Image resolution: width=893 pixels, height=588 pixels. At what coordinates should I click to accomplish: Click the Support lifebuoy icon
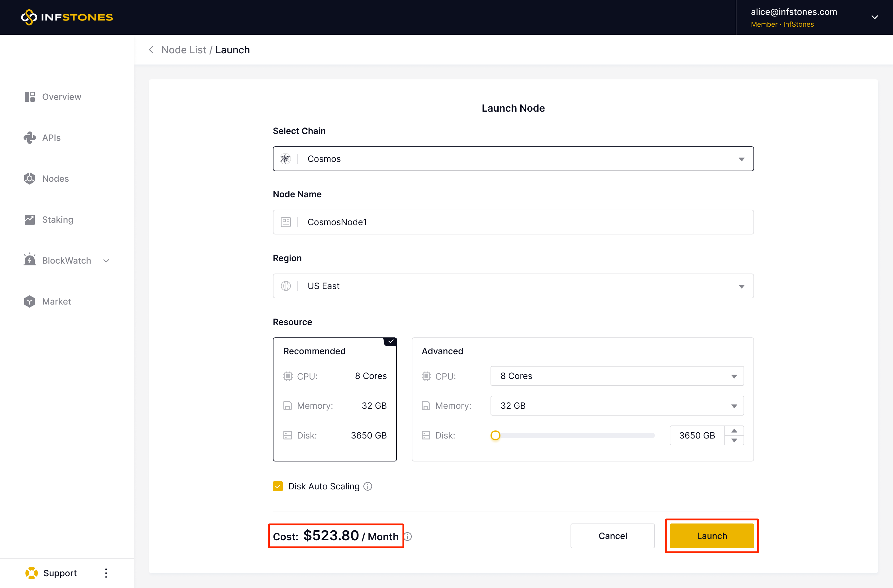coord(32,573)
